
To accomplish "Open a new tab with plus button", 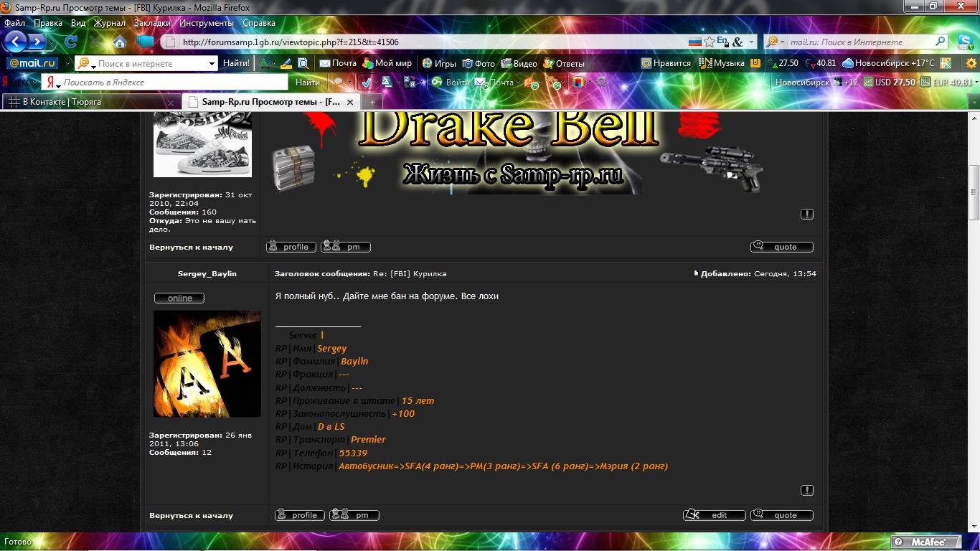I will click(373, 103).
